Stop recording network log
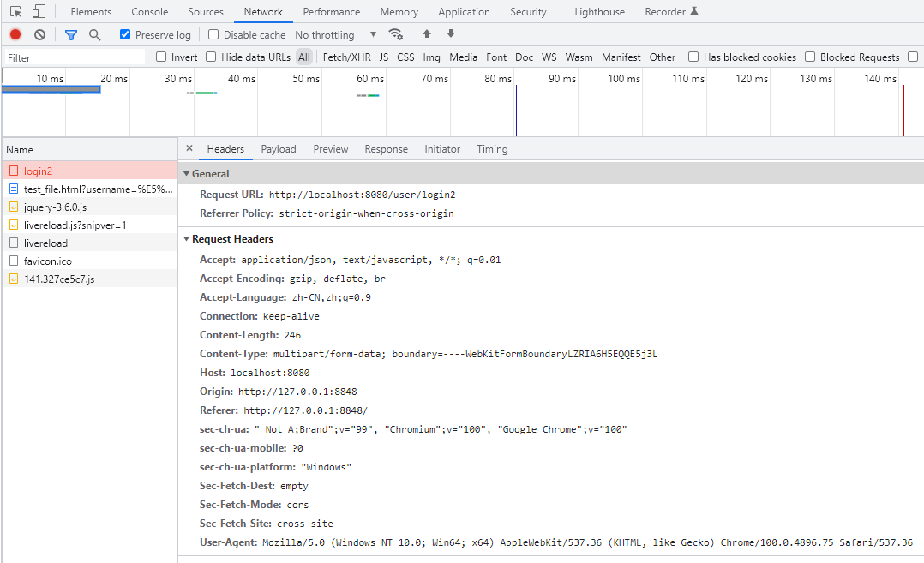 tap(14, 34)
